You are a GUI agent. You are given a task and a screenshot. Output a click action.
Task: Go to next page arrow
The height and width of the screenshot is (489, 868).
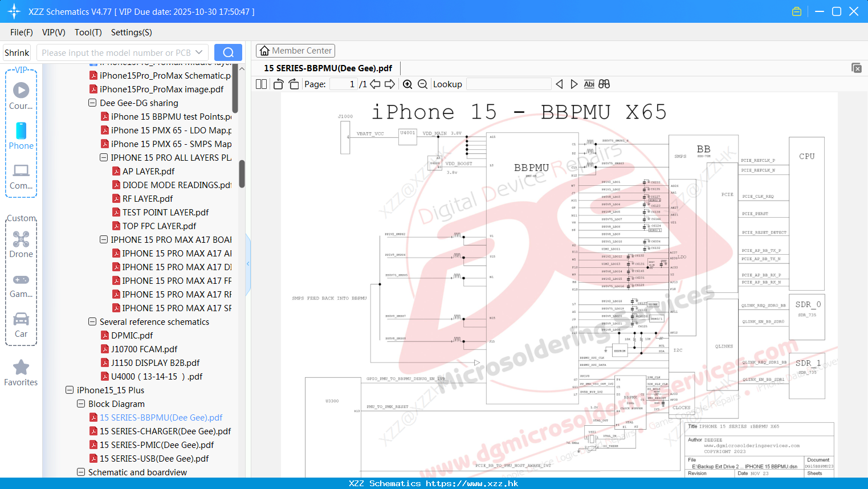(390, 84)
